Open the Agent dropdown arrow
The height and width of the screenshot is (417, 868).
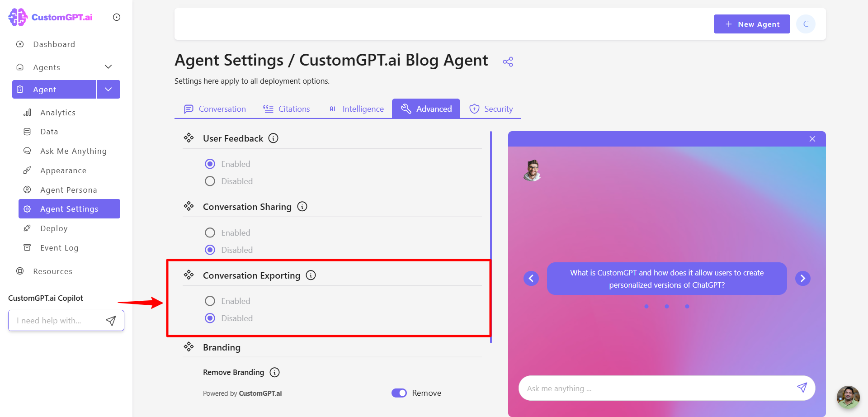(x=108, y=90)
